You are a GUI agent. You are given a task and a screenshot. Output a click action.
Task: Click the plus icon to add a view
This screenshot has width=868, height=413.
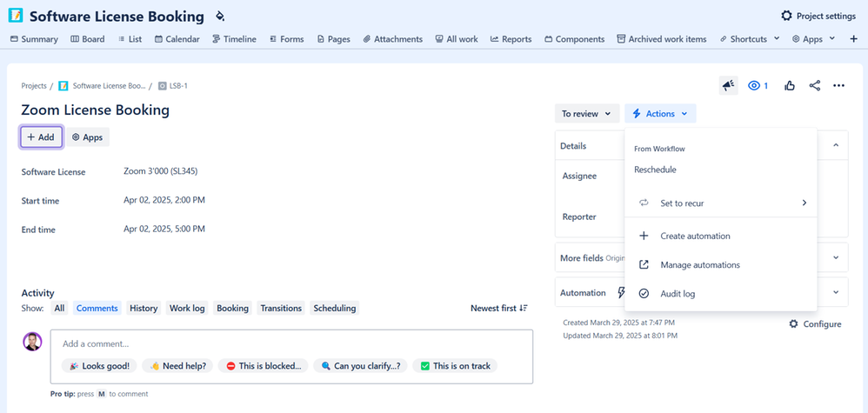853,39
